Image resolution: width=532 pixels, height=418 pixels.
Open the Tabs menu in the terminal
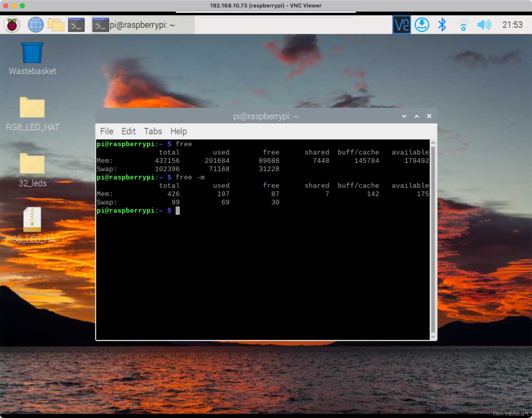click(x=153, y=131)
